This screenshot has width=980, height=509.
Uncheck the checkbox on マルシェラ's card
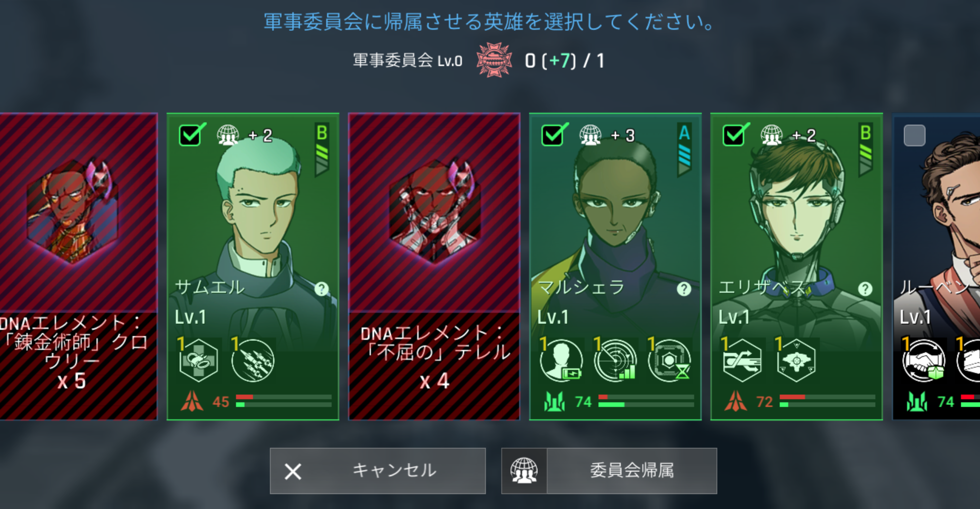[x=553, y=136]
